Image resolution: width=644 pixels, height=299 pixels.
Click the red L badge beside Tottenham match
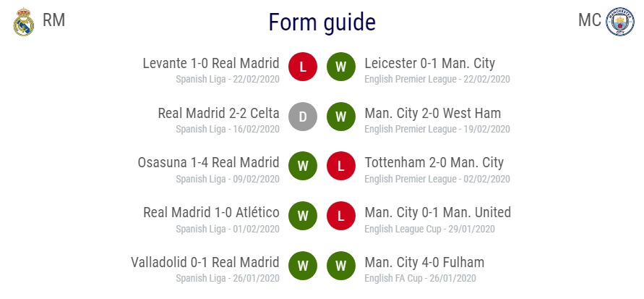click(x=341, y=166)
